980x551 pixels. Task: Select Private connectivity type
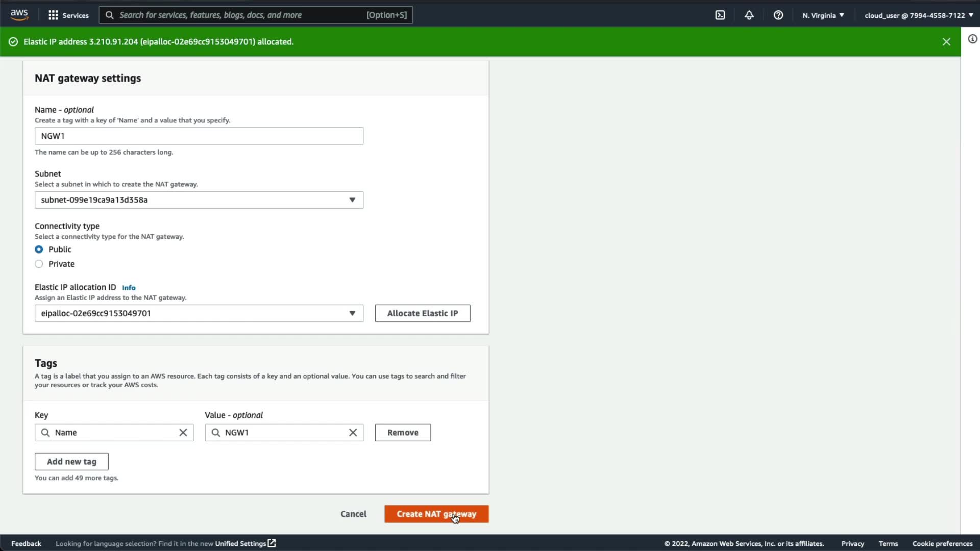tap(39, 264)
